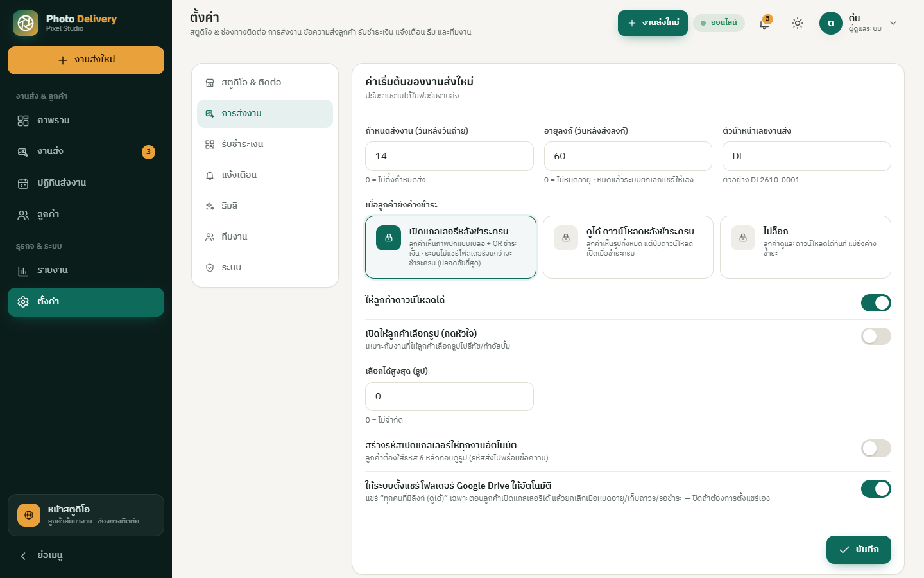Click the หน้าสตูดิโอ globe icon
924x578 pixels.
click(29, 515)
